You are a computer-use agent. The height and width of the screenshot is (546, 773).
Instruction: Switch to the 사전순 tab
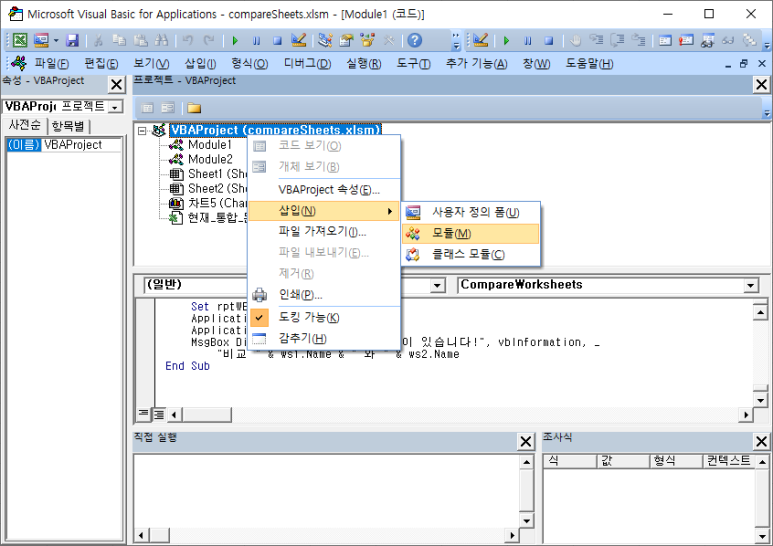pos(25,125)
